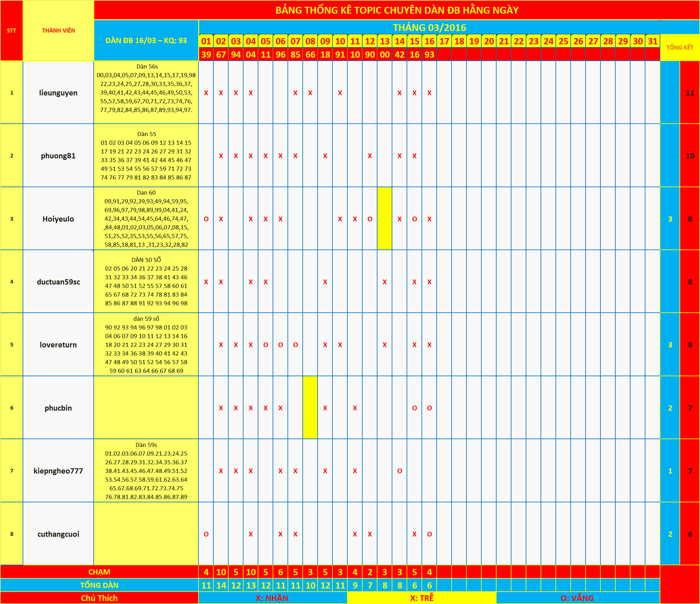Image resolution: width=700 pixels, height=604 pixels.
Task: Click phucbin's yellow highlighted cell on day 08
Action: pos(310,408)
